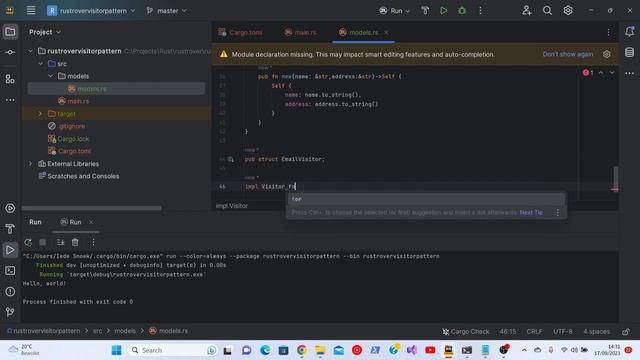The height and width of the screenshot is (360, 640).
Task: Configure module warning banner settings gear
Action: [x=607, y=54]
